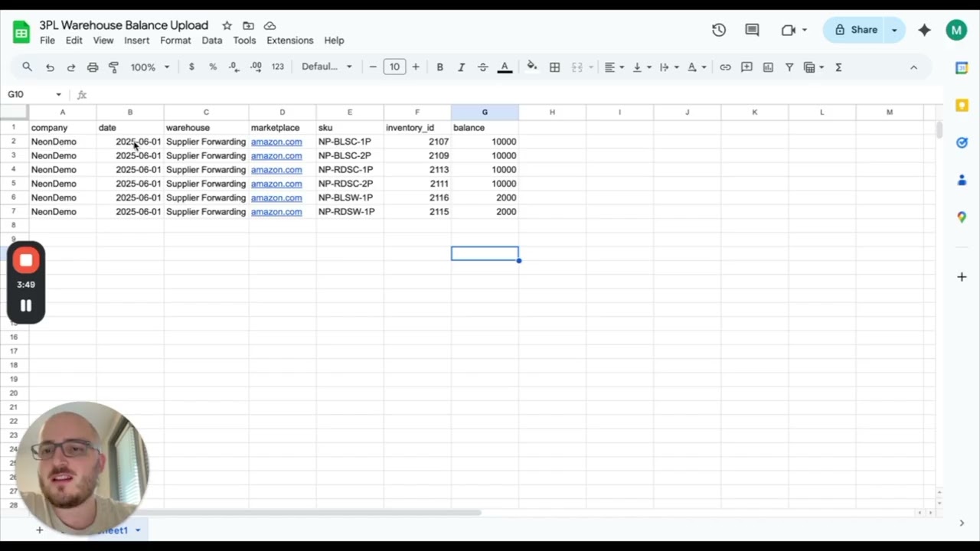Open Google Calendar in side panel
This screenshot has height=551, width=980.
(x=962, y=68)
